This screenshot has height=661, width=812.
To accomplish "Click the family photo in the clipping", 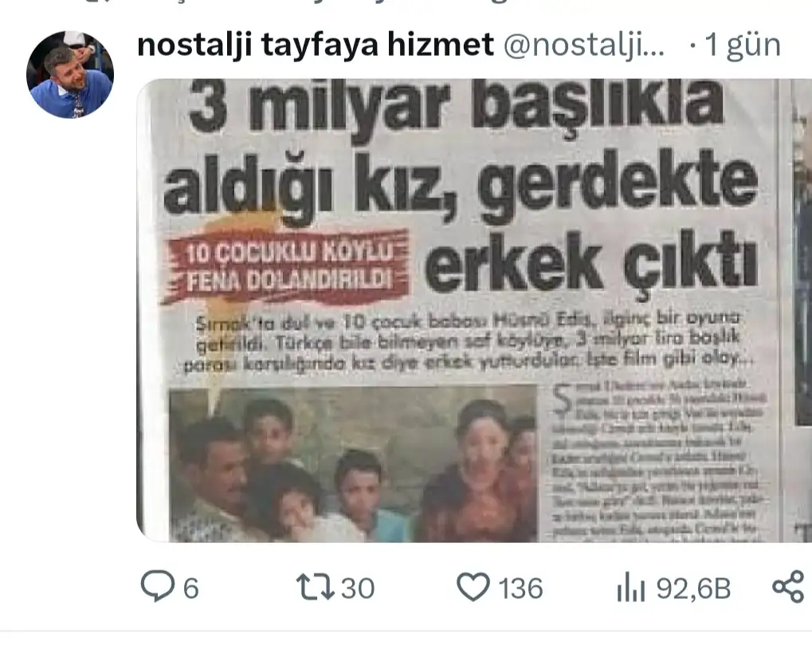I will pyautogui.click(x=353, y=464).
